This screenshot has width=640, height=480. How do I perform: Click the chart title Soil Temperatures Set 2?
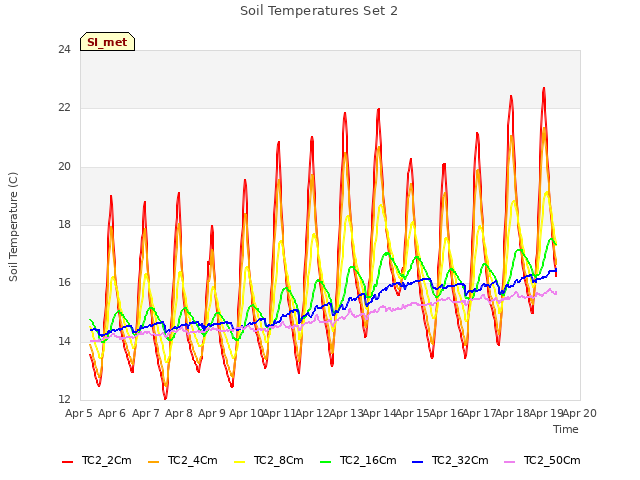point(319,11)
